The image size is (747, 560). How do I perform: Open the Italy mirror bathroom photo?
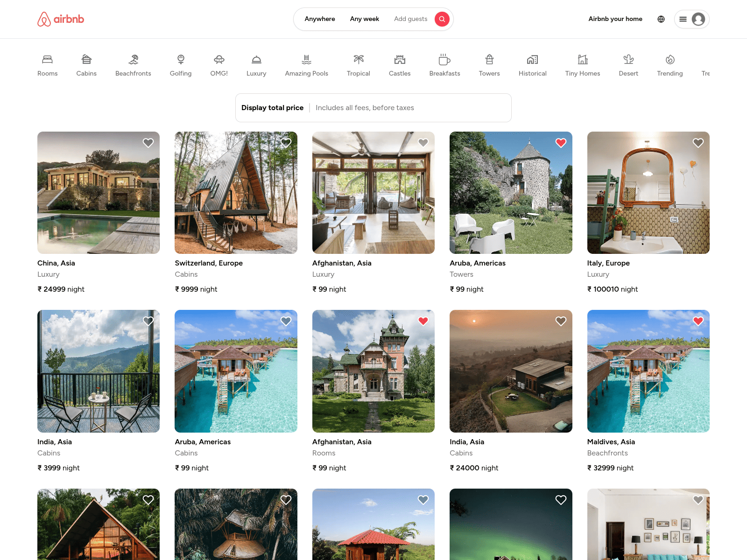click(648, 193)
